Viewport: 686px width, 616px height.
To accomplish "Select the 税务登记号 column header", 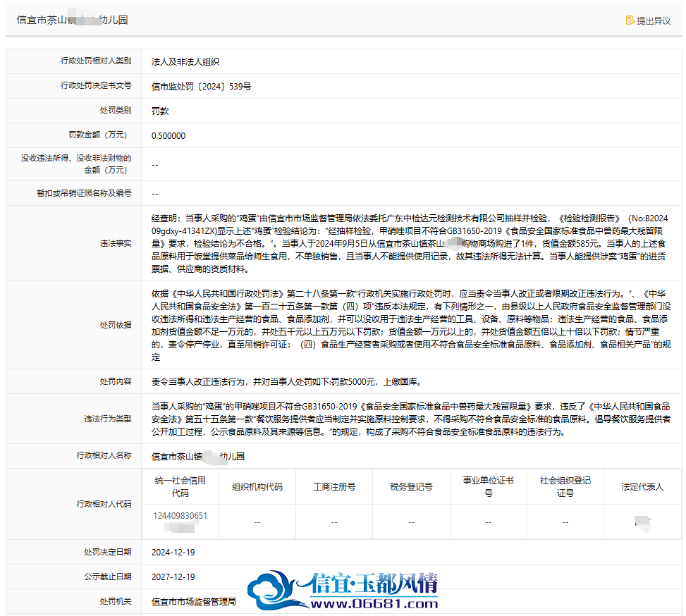I will click(411, 486).
